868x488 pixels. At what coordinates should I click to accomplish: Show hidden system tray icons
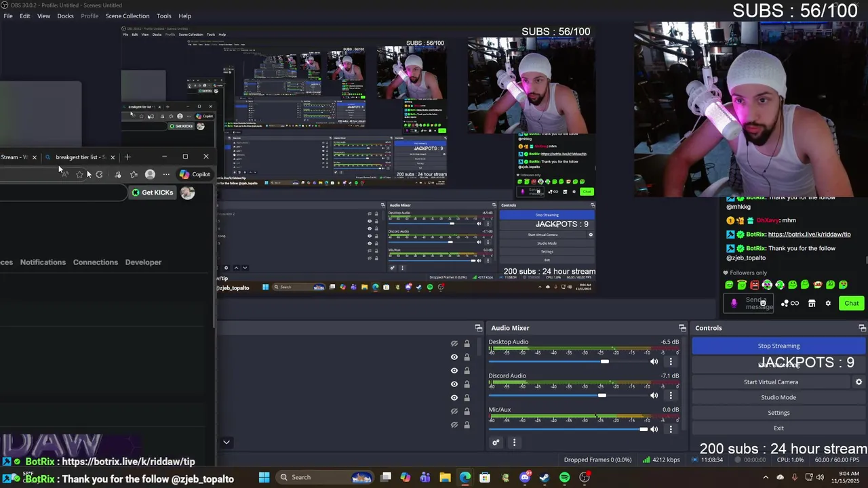(x=766, y=477)
